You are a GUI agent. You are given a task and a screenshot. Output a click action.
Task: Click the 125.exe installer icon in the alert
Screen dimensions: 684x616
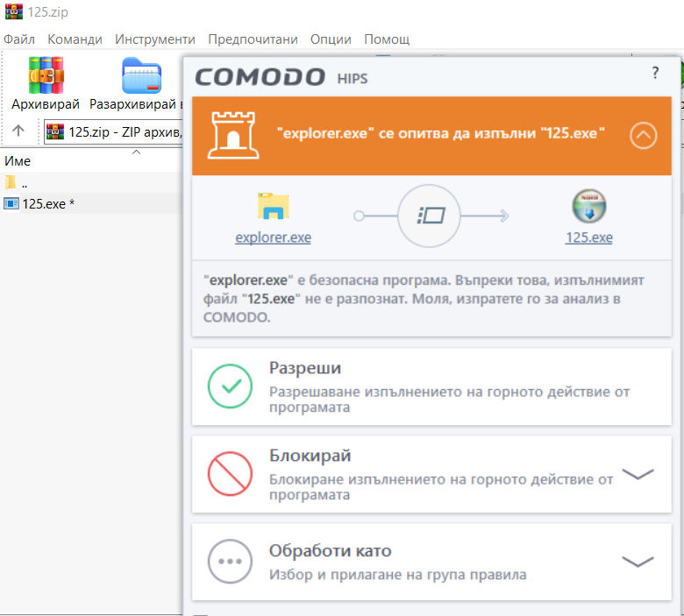point(589,206)
